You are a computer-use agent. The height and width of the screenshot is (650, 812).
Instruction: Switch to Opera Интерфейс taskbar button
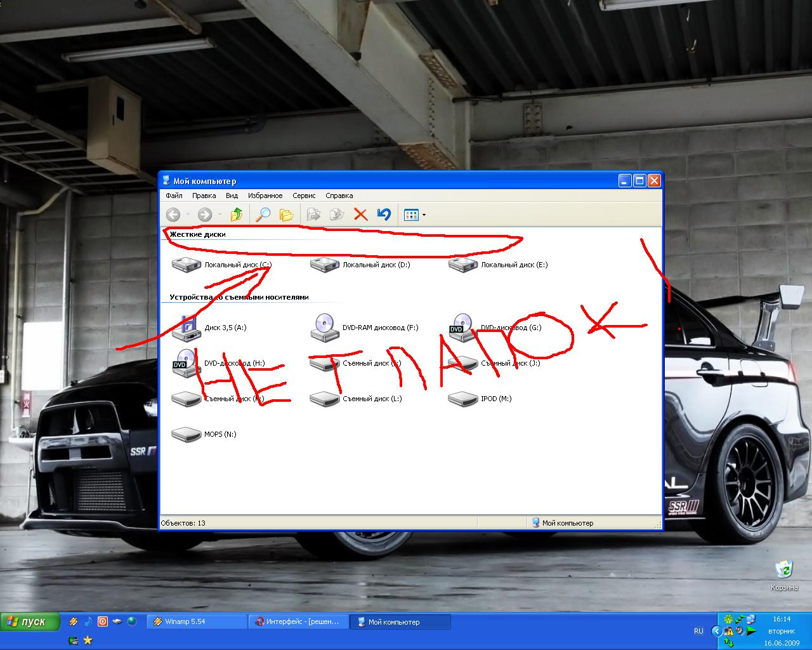(x=299, y=622)
